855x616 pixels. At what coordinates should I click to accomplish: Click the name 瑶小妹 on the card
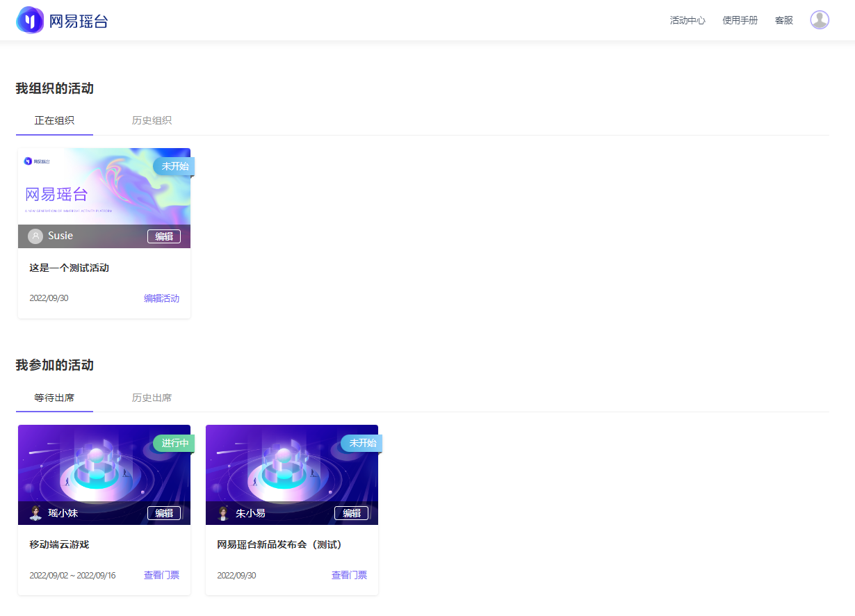(63, 513)
